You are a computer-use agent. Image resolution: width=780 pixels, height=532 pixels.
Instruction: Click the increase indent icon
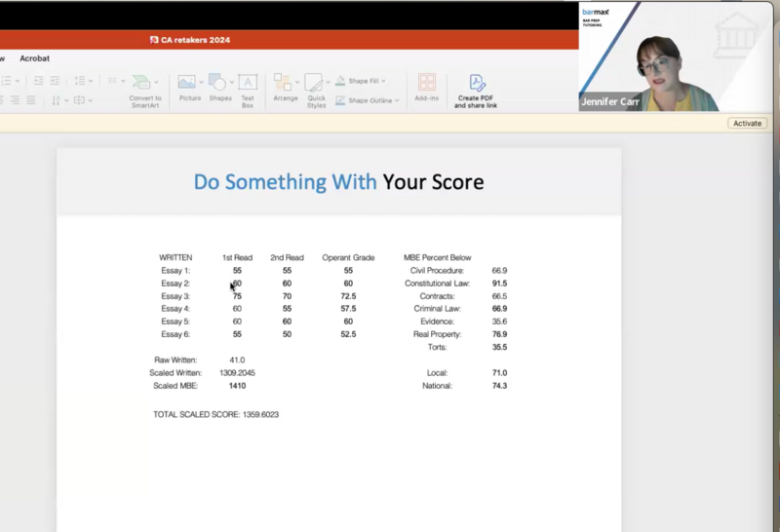click(55, 81)
